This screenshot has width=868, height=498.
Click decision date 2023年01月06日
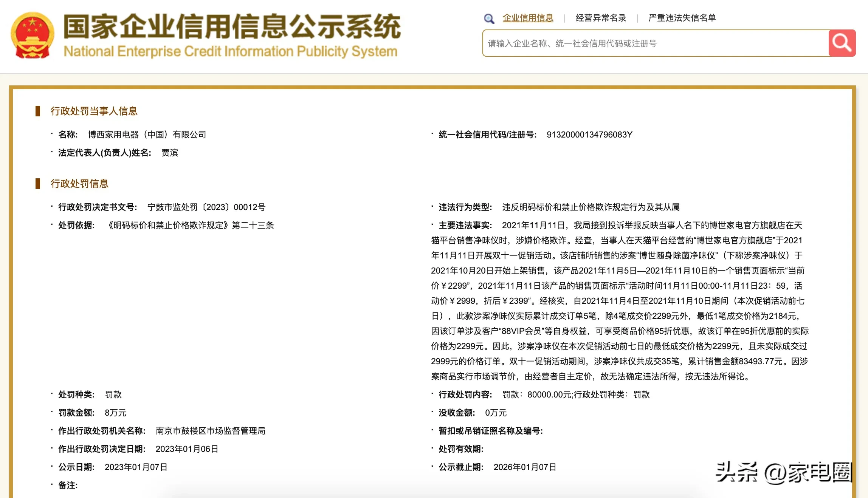tap(187, 449)
